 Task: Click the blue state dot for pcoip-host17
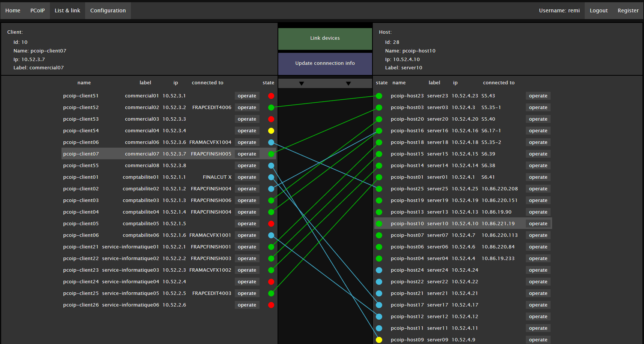[x=379, y=305]
